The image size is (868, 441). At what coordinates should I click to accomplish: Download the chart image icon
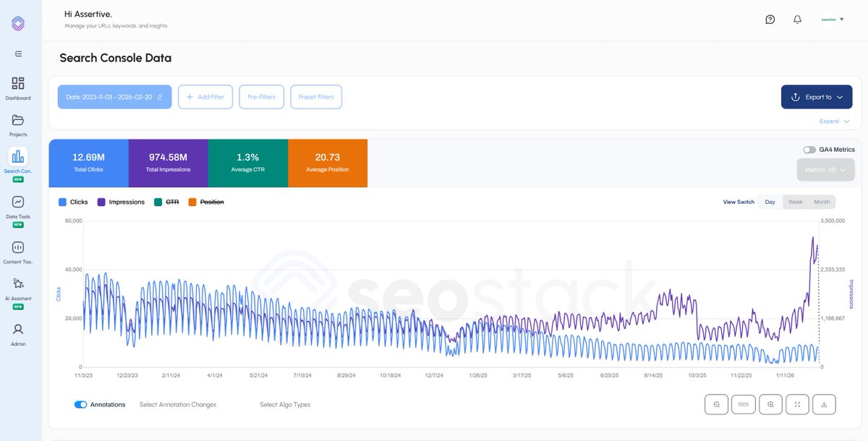(x=824, y=404)
